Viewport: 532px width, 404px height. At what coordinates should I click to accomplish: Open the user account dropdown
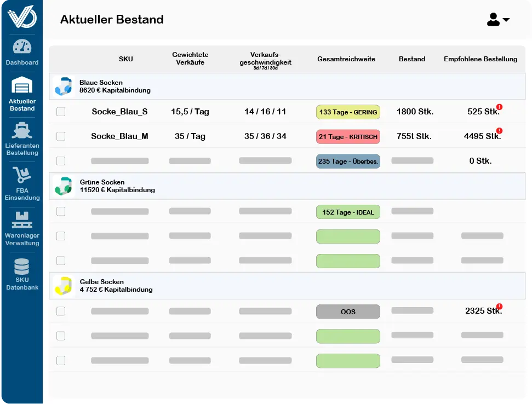point(498,20)
